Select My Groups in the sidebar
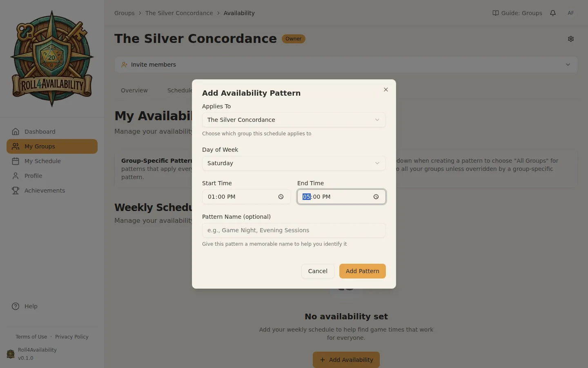 click(40, 146)
